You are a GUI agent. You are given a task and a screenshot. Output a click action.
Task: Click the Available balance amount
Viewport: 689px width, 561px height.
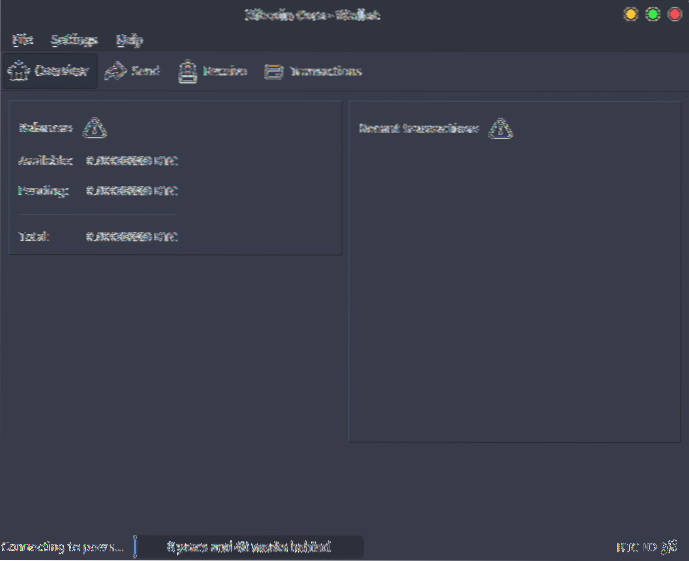pyautogui.click(x=132, y=160)
